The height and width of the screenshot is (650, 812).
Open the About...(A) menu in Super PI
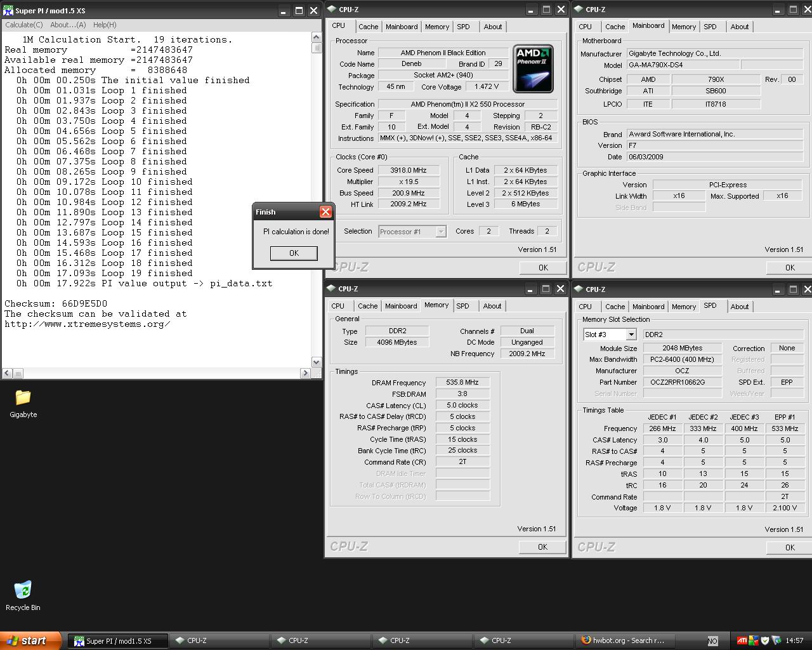coord(68,25)
